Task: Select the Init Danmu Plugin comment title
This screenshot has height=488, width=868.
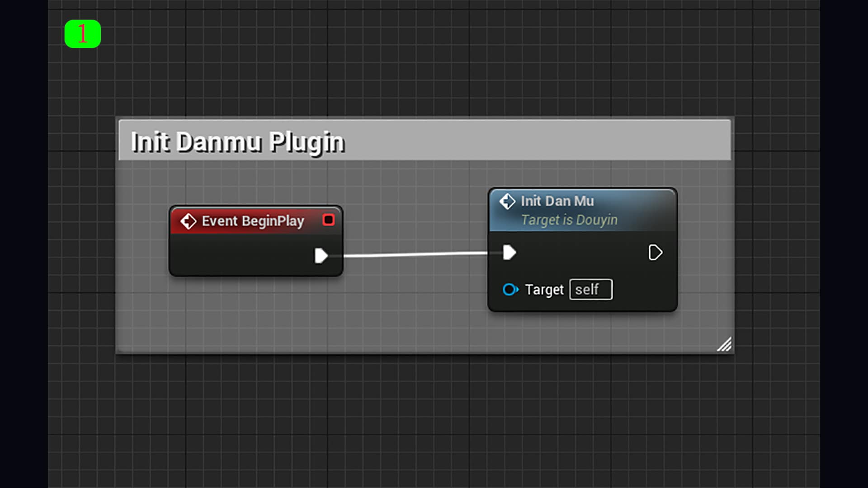Action: pos(238,142)
